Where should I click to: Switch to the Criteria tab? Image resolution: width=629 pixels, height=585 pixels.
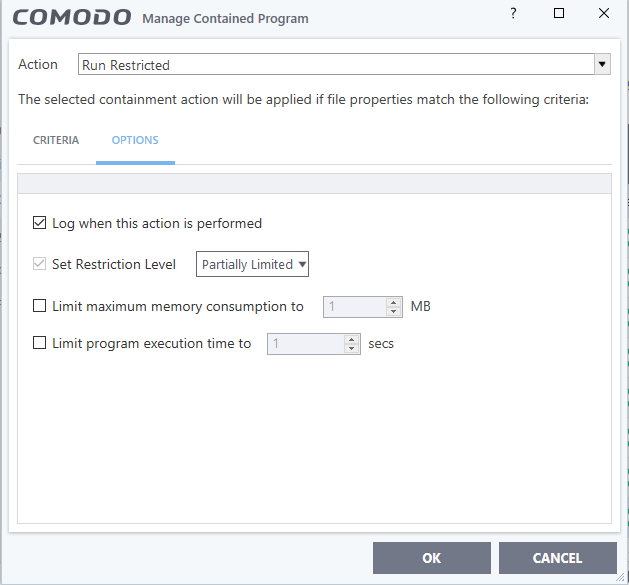56,140
